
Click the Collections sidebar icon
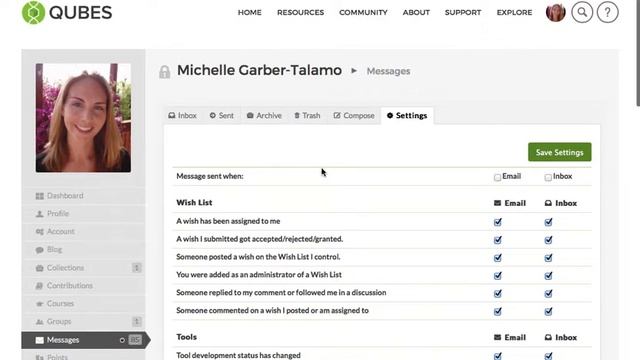(40, 268)
